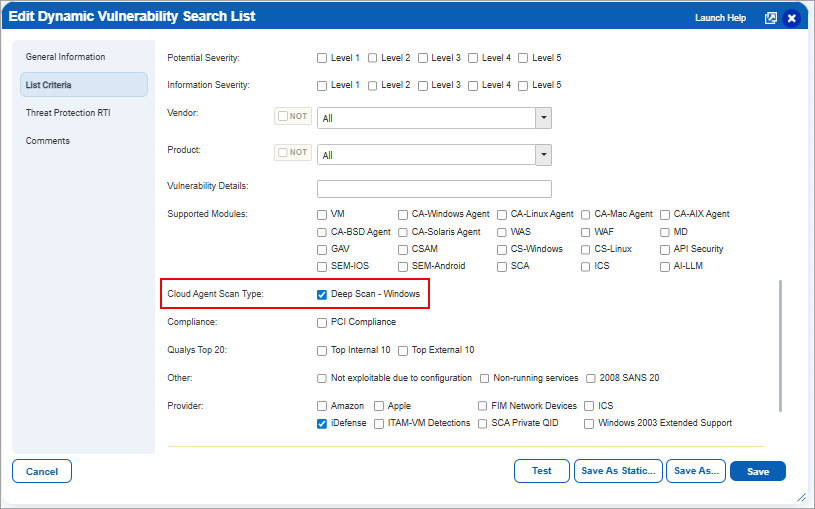Check Potential Severity Level 4
815x509 pixels.
click(472, 58)
